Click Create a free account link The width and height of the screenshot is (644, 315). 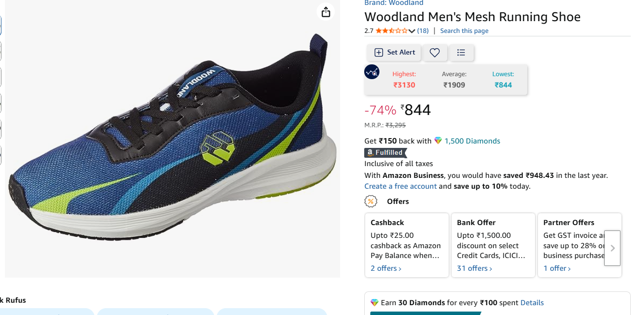400,186
